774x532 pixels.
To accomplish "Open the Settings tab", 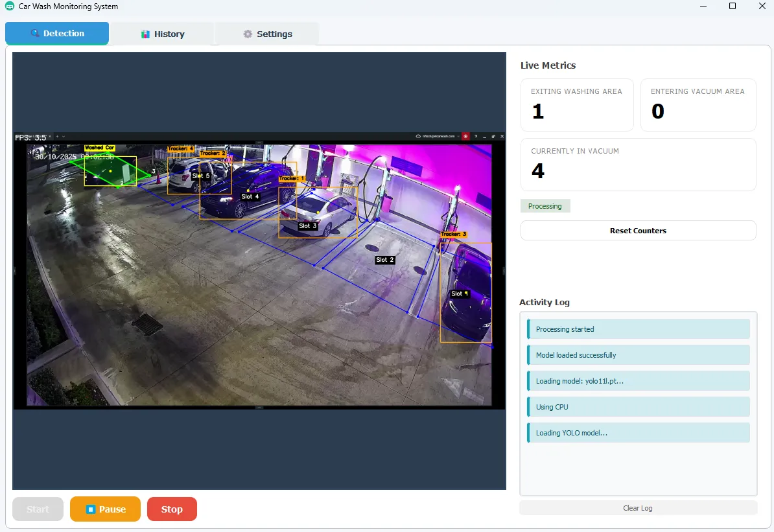I will [x=267, y=34].
